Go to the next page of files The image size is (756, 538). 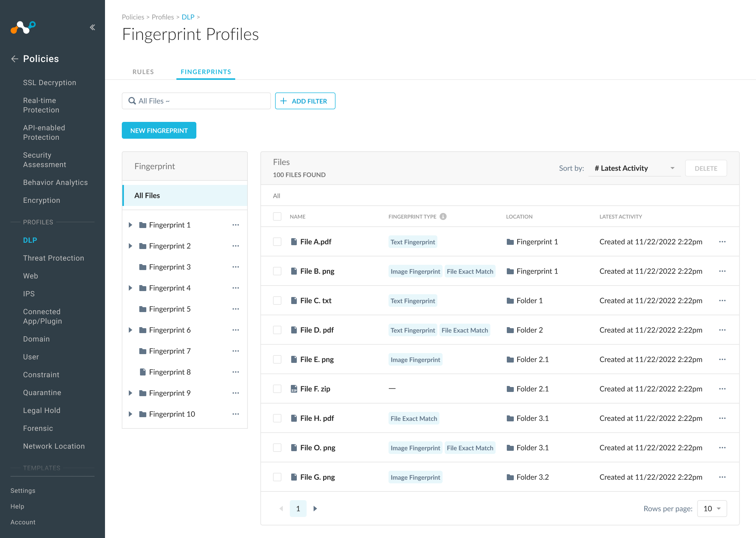pyautogui.click(x=315, y=508)
